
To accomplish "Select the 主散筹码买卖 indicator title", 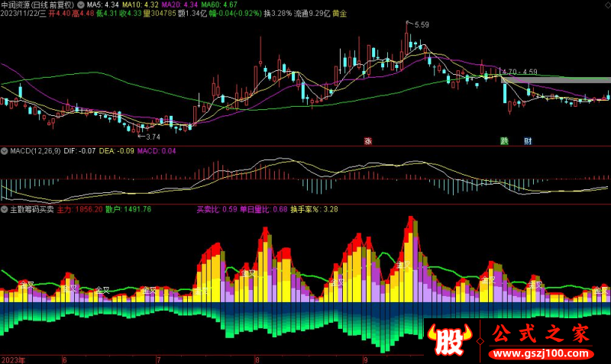I will pos(31,208).
